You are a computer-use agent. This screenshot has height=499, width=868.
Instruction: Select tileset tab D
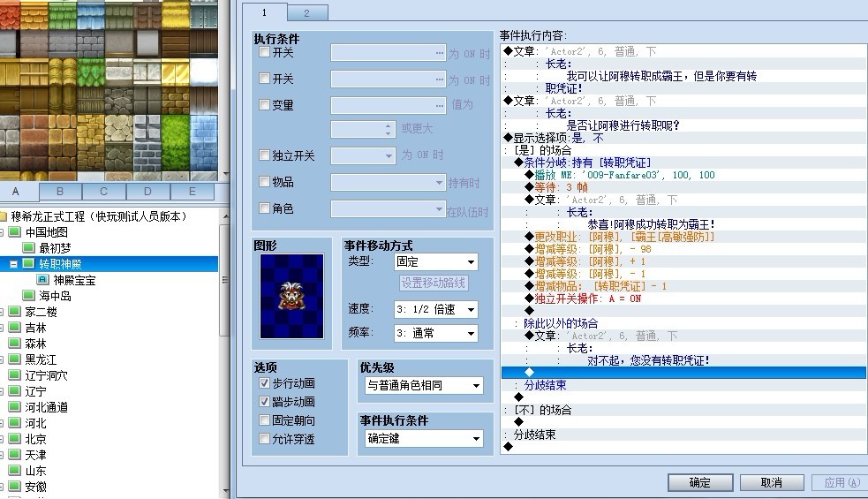coord(147,191)
